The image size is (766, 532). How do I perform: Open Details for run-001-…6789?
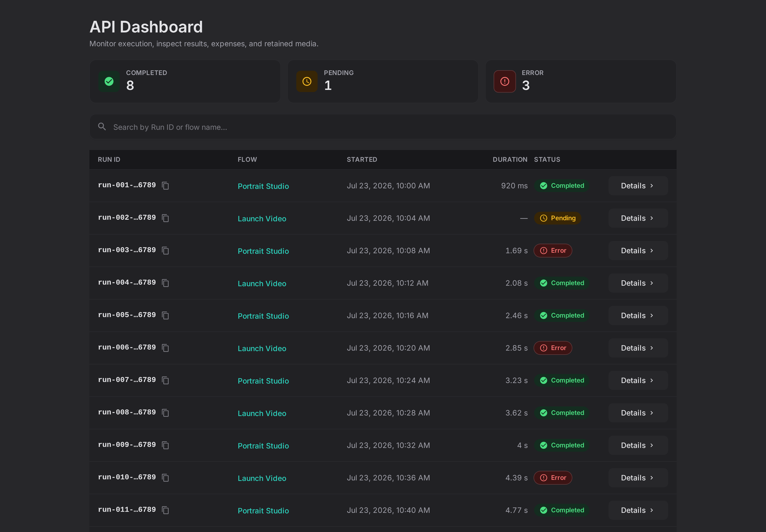638,186
